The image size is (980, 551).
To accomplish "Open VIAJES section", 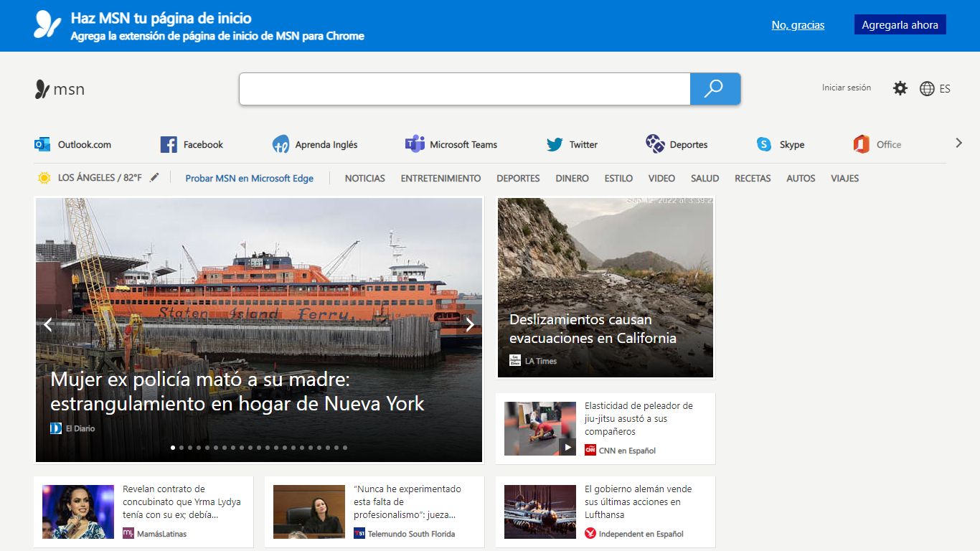I will (844, 178).
